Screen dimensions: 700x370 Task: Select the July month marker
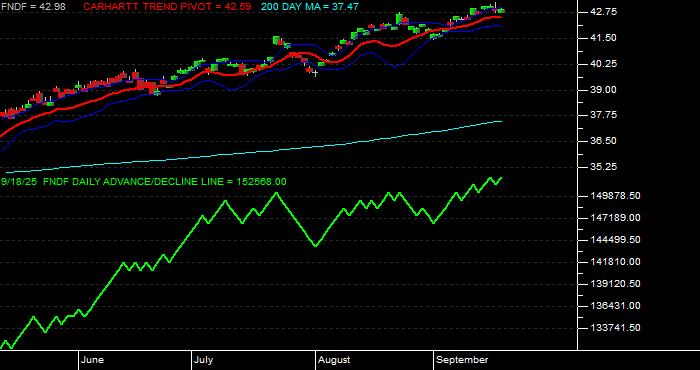pos(204,360)
